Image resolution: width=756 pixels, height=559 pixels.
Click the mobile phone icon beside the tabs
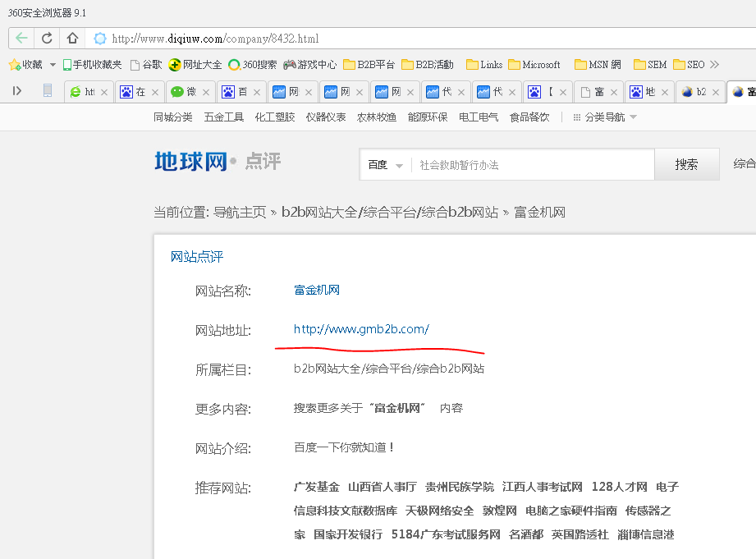(x=48, y=91)
